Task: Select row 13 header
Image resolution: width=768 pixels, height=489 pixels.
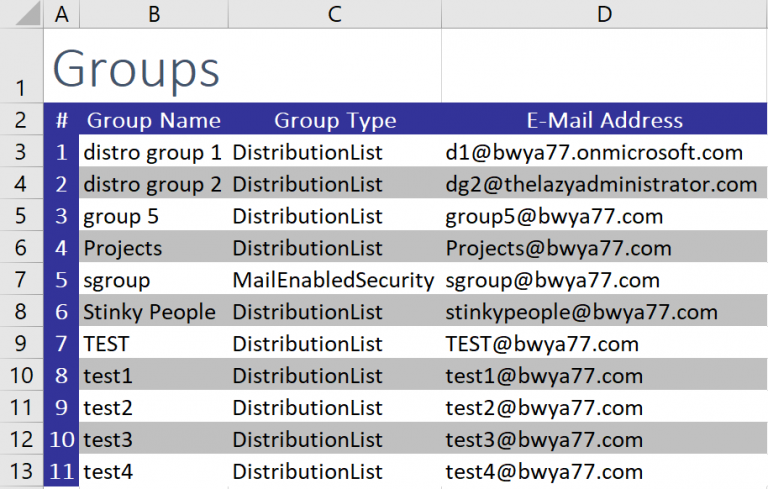Action: (x=21, y=471)
